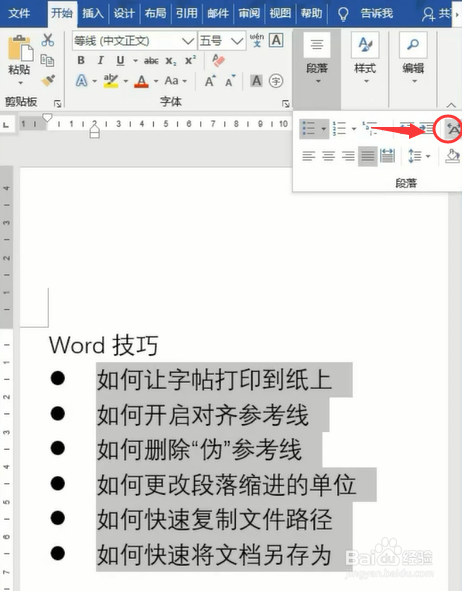The width and height of the screenshot is (462, 591).
Task: Open line spacing dropdown arrow
Action: 428,156
